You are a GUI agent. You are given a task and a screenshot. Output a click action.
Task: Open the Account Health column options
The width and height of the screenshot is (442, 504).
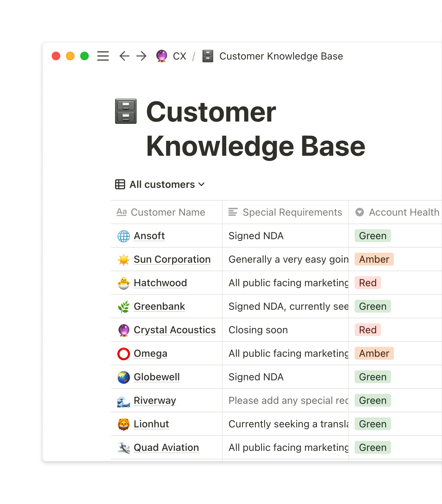click(x=359, y=212)
